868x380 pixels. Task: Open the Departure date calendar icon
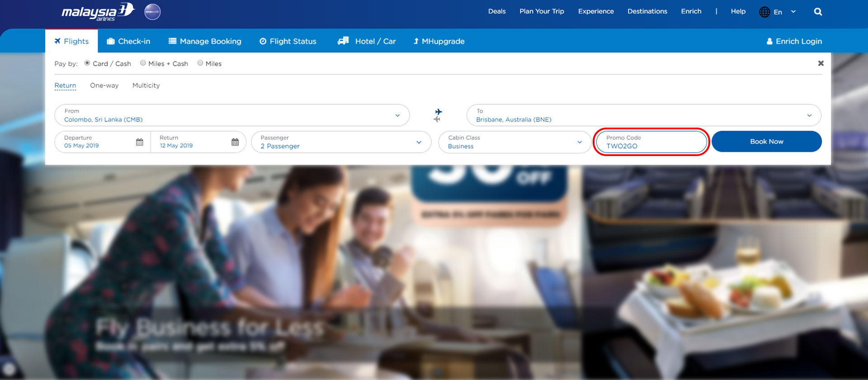point(140,142)
